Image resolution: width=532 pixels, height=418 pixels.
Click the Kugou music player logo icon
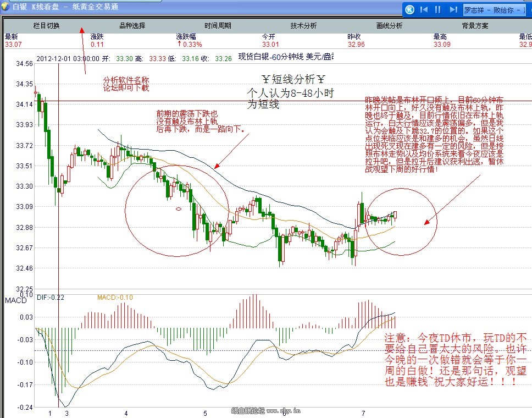409,9
